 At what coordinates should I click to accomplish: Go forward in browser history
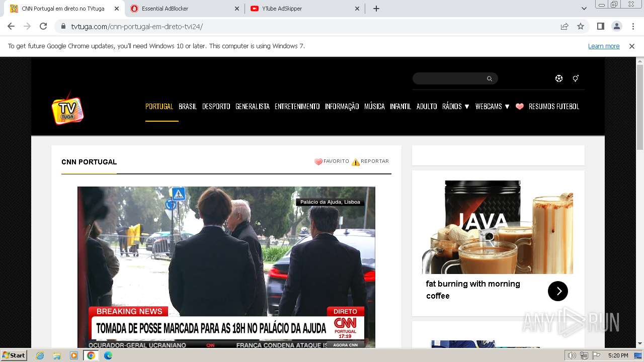pyautogui.click(x=27, y=26)
